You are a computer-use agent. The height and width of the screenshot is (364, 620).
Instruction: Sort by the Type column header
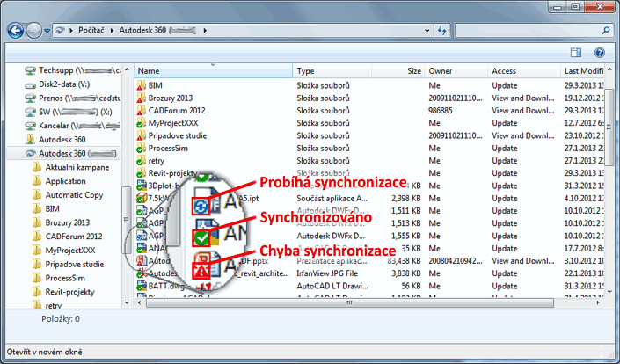pyautogui.click(x=332, y=71)
